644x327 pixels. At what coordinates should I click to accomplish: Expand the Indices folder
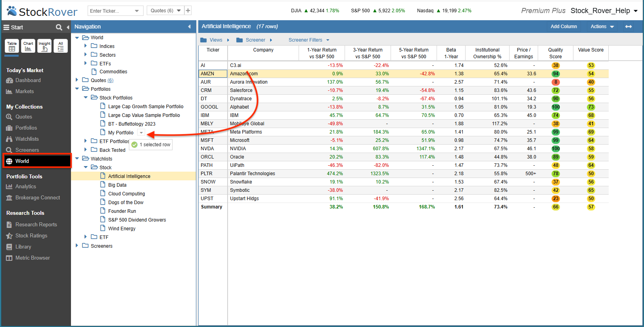click(86, 46)
